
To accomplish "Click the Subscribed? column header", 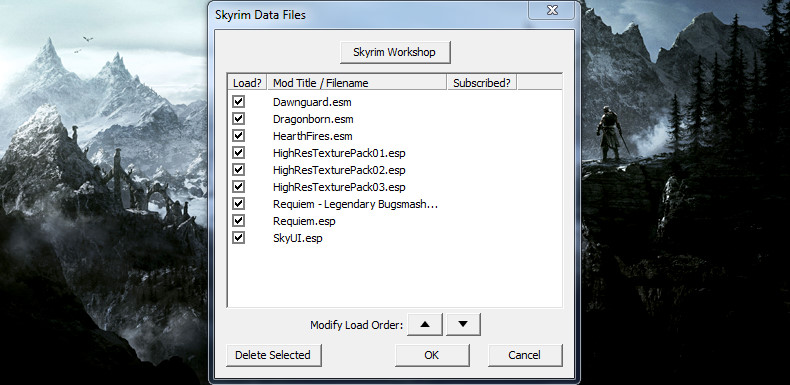I will pos(482,83).
